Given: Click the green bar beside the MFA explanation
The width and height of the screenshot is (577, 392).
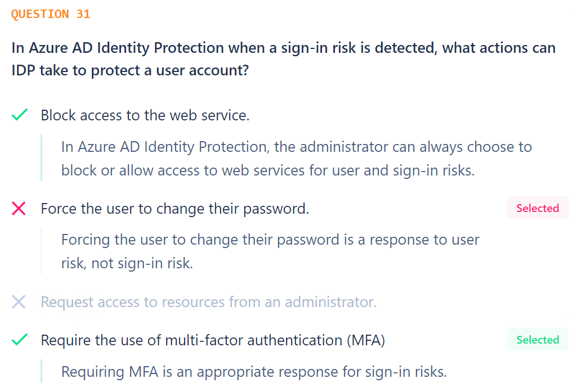Looking at the screenshot, I should click(x=41, y=371).
